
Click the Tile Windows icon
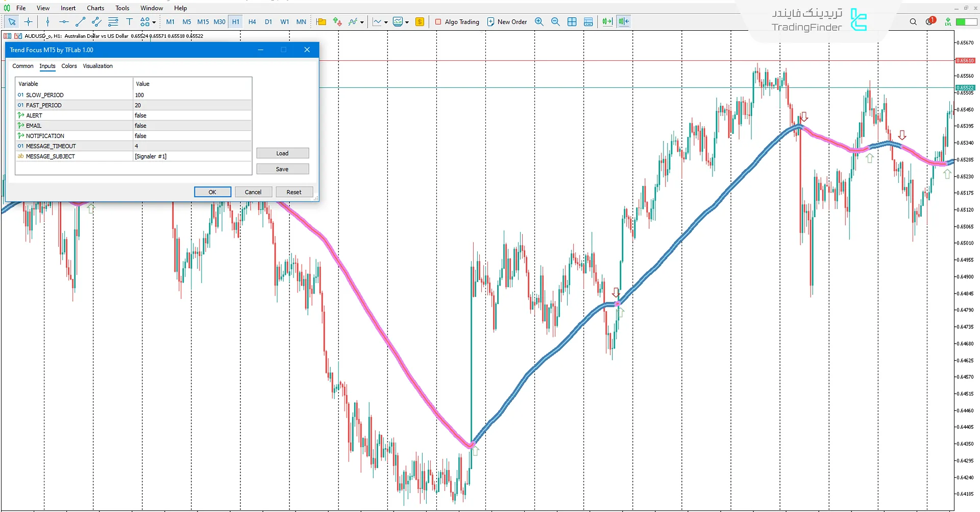pos(572,21)
